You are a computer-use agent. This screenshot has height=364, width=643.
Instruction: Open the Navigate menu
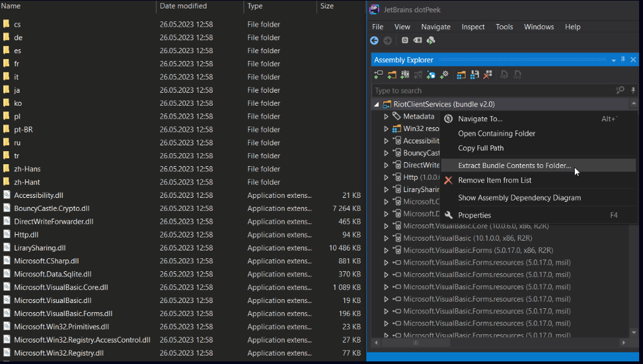pyautogui.click(x=436, y=27)
